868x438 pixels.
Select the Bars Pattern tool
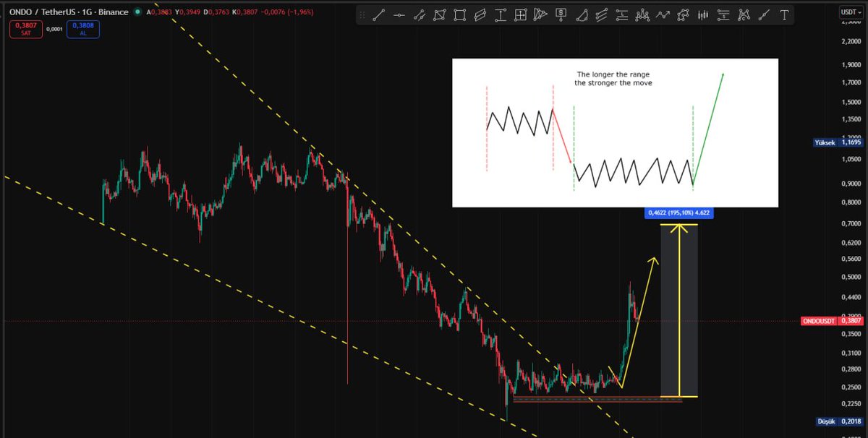702,15
